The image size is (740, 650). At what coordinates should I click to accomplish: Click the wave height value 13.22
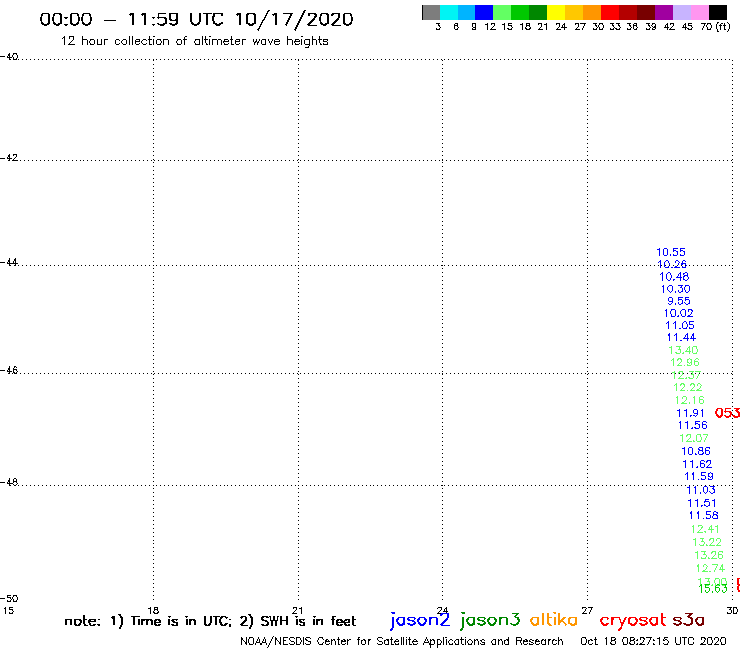pyautogui.click(x=707, y=542)
